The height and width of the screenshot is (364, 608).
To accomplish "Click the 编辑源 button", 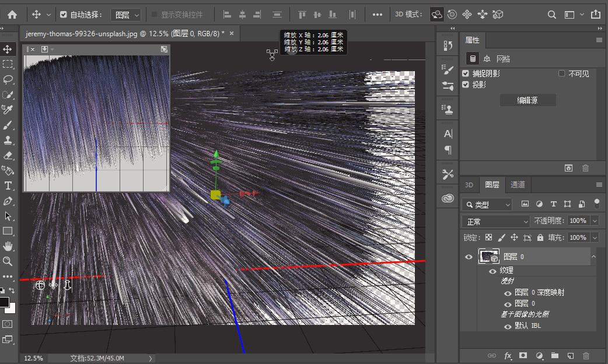I will point(527,100).
